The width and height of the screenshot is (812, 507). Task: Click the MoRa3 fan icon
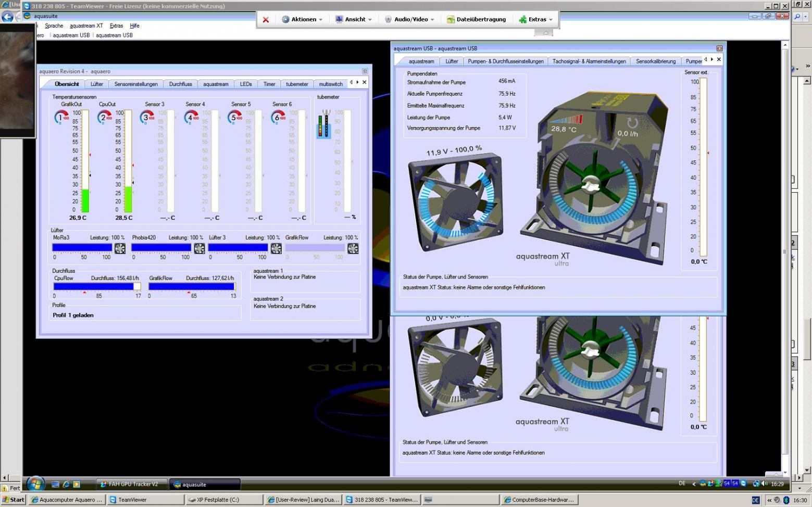(120, 248)
